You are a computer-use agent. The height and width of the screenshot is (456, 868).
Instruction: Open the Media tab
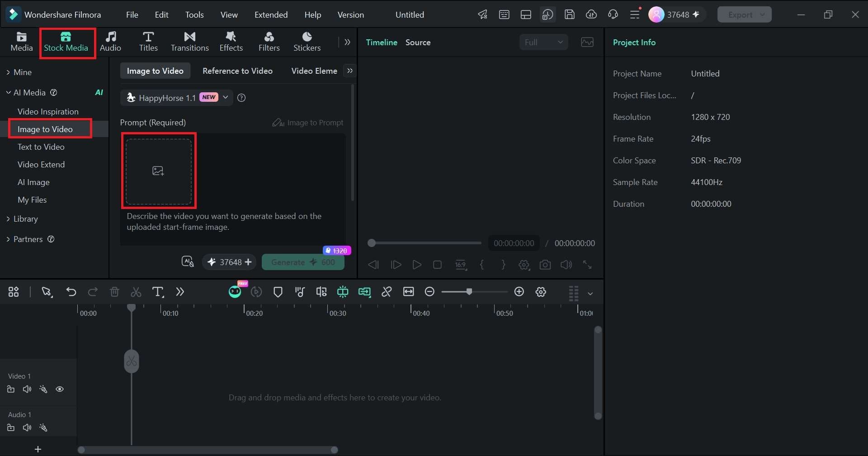(x=22, y=42)
